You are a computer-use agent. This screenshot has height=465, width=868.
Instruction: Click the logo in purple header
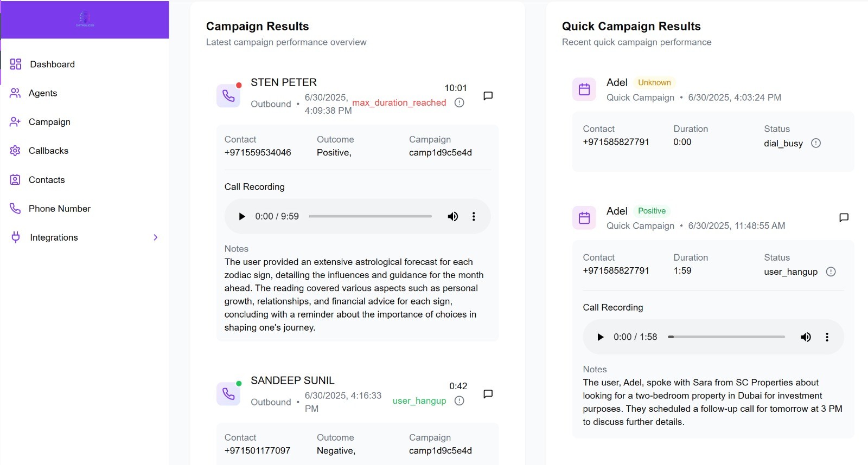(85, 20)
